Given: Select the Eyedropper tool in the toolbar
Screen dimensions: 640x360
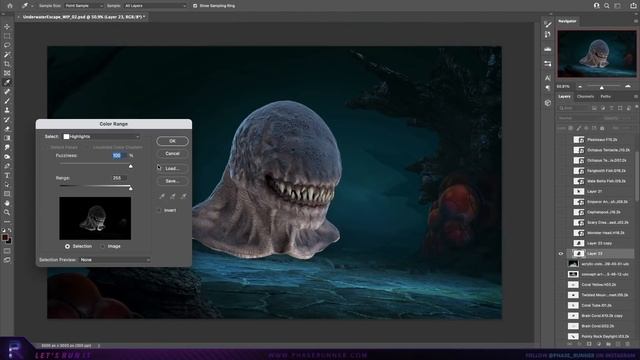Looking at the screenshot, I should pos(7,82).
